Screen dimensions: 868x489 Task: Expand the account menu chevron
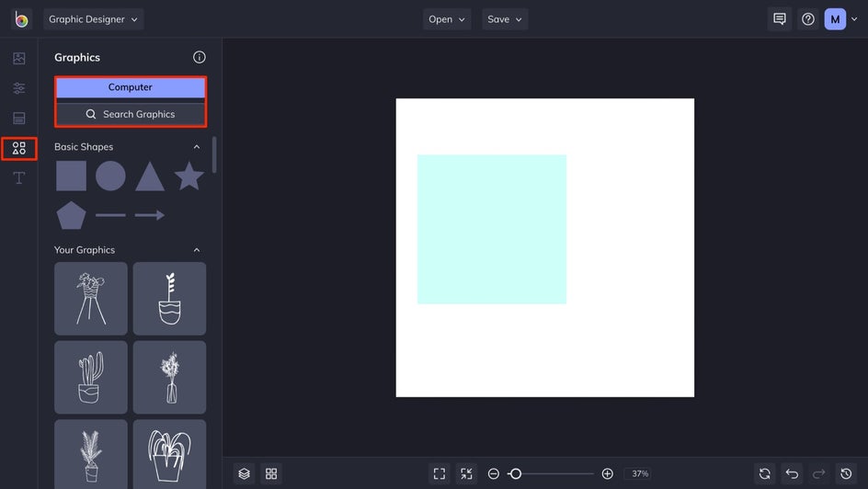(x=854, y=19)
